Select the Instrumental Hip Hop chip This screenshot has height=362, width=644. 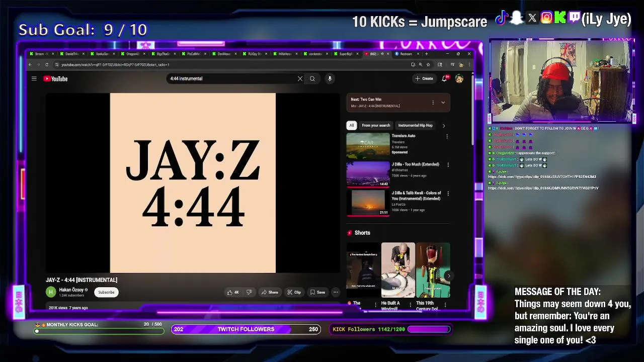pos(415,125)
